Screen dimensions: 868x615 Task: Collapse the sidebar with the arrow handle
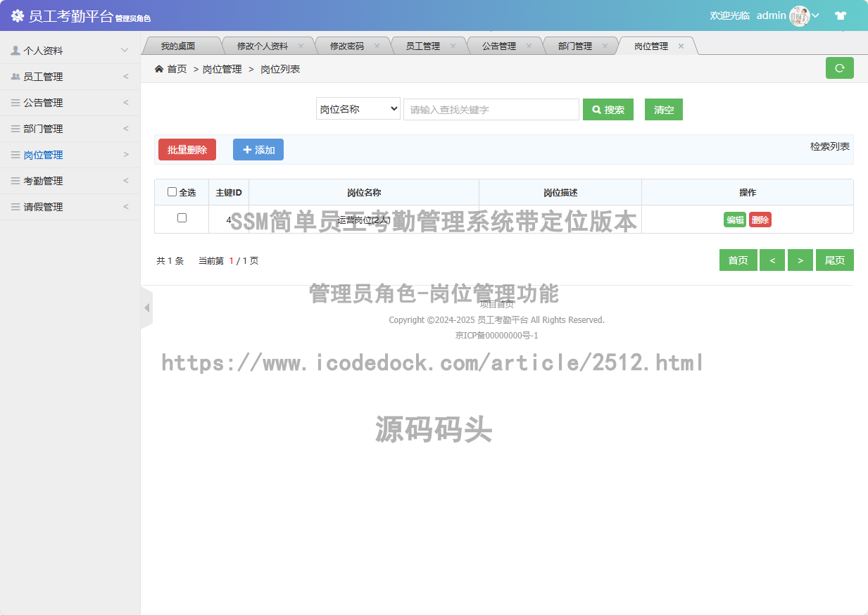pos(146,308)
